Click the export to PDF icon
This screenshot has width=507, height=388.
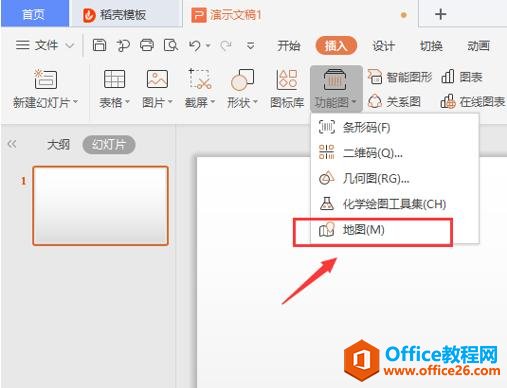coord(123,45)
